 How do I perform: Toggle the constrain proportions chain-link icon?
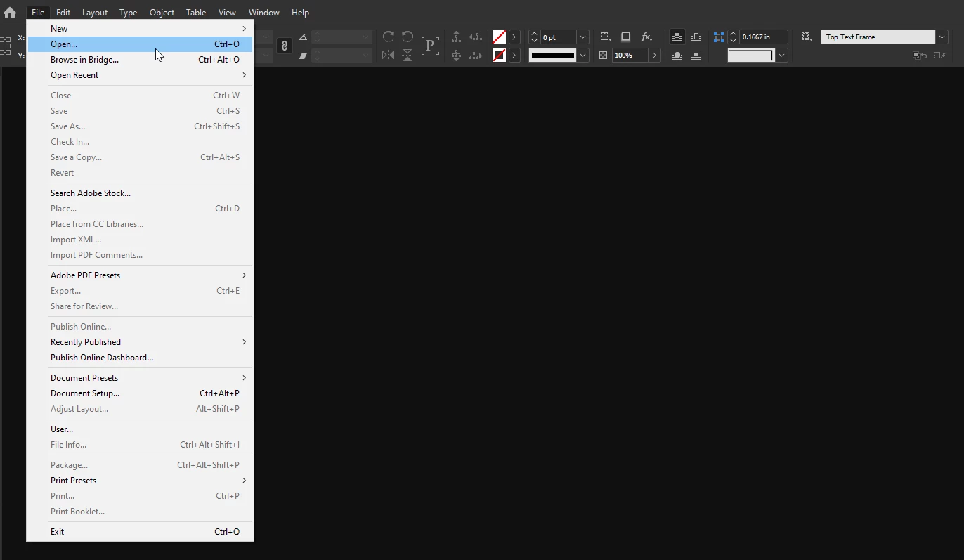284,46
